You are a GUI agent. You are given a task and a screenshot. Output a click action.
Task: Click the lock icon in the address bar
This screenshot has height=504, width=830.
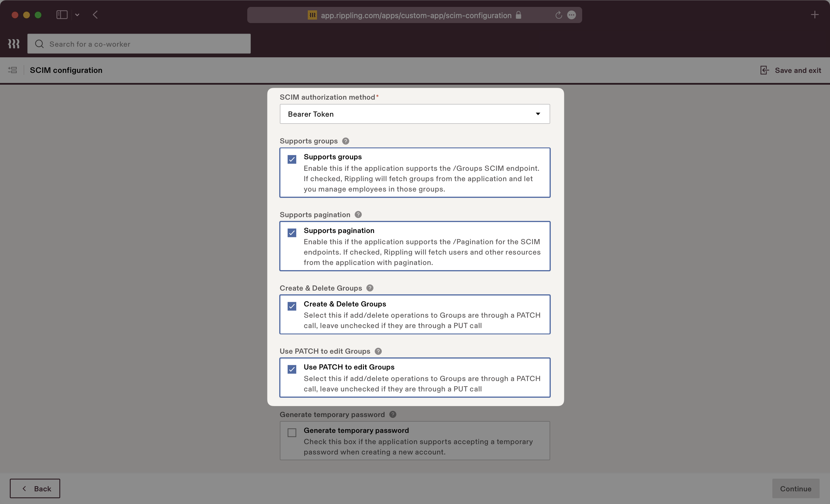(518, 15)
